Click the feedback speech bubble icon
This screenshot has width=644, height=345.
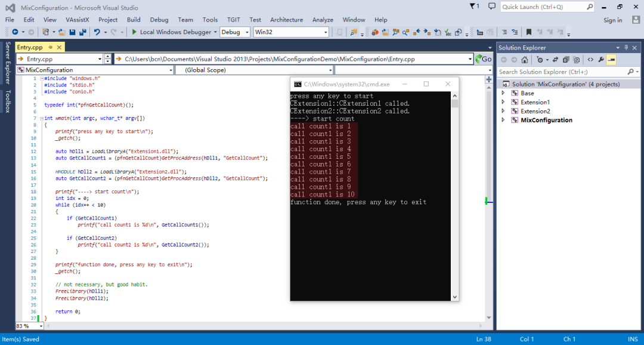click(491, 7)
